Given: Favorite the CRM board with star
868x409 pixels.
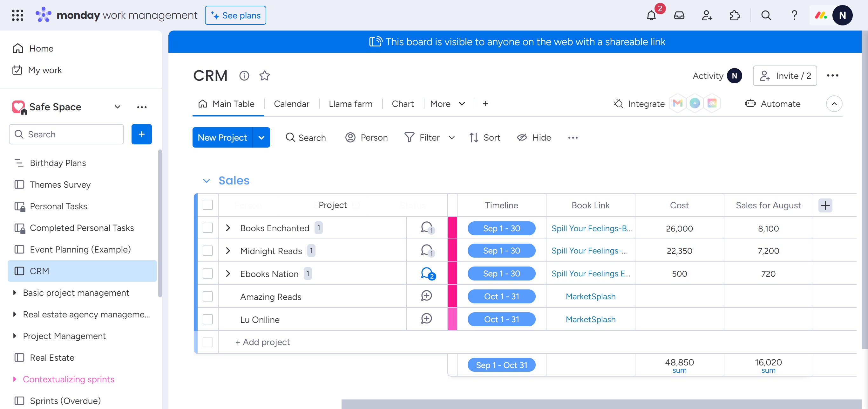Looking at the screenshot, I should pyautogui.click(x=265, y=75).
